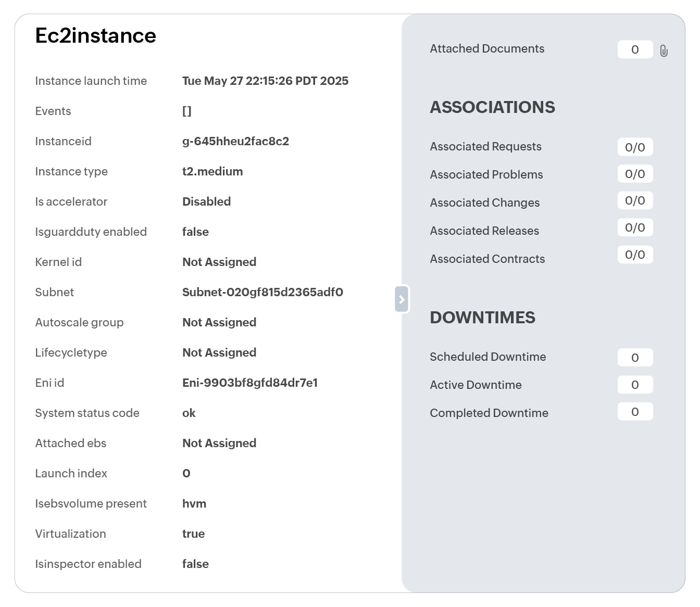Click the Attached ebs Not Assigned value
This screenshot has width=700, height=607.
[219, 443]
